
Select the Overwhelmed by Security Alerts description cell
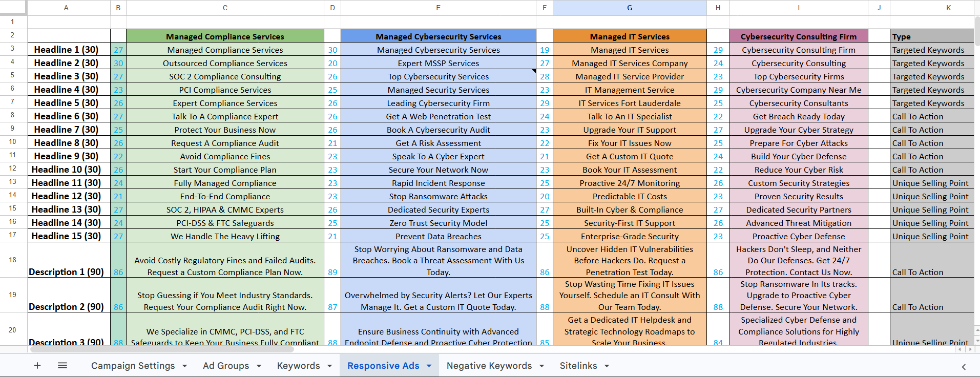[439, 295]
